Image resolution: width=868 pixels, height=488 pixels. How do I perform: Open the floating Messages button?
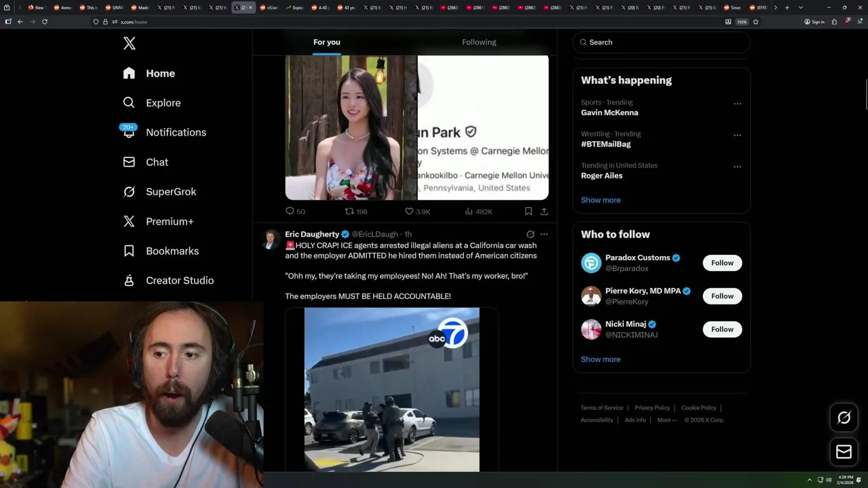pyautogui.click(x=844, y=452)
